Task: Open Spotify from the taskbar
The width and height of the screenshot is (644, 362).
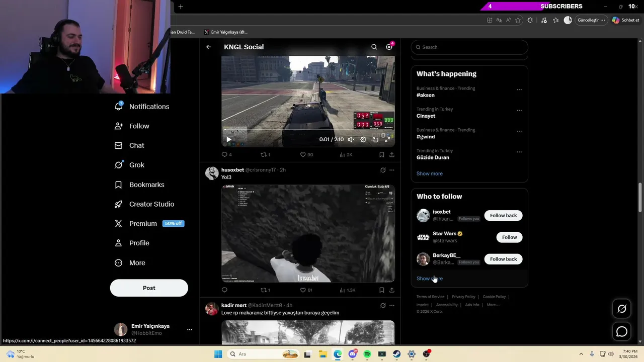Action: 367,354
